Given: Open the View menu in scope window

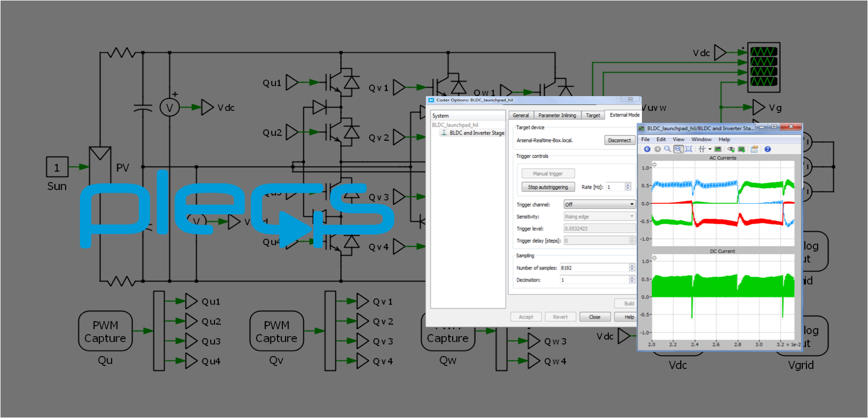Looking at the screenshot, I should tap(678, 140).
